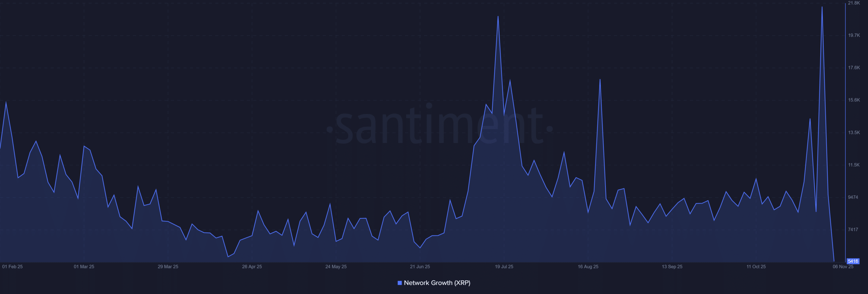
Task: Click the 13.5K y-axis label
Action: pos(854,133)
